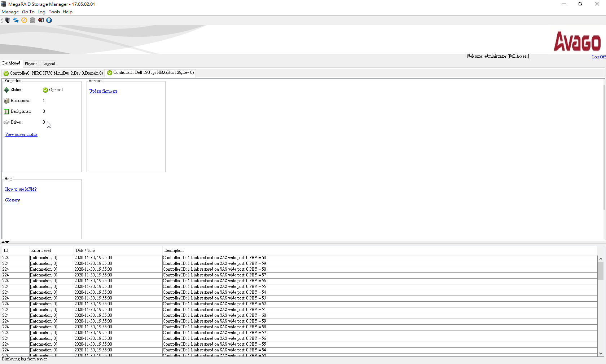Select the Controller0 PERC H730 Mini tab

(53, 73)
